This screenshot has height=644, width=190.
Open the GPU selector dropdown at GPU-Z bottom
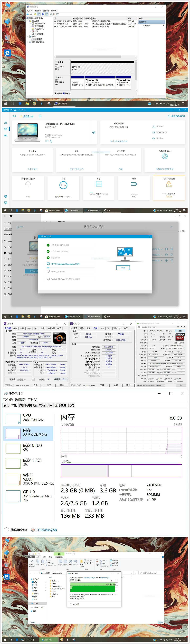point(151,385)
